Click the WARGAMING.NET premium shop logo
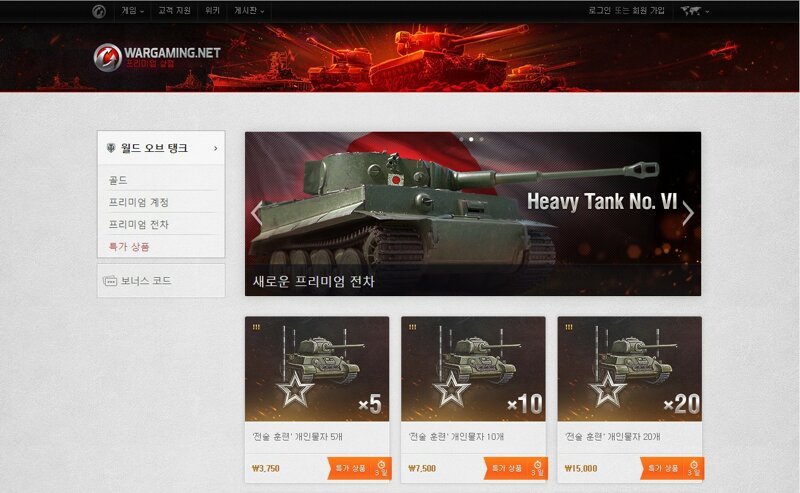The width and height of the screenshot is (800, 493). click(157, 57)
